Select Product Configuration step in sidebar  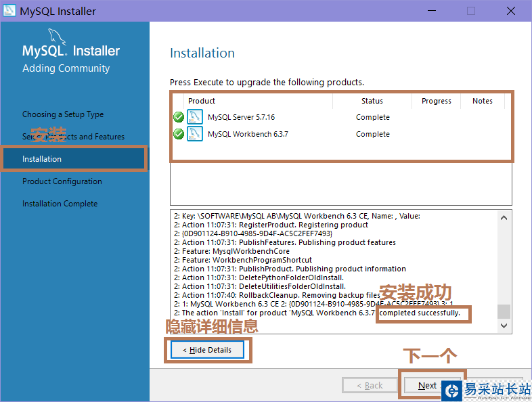coord(62,181)
